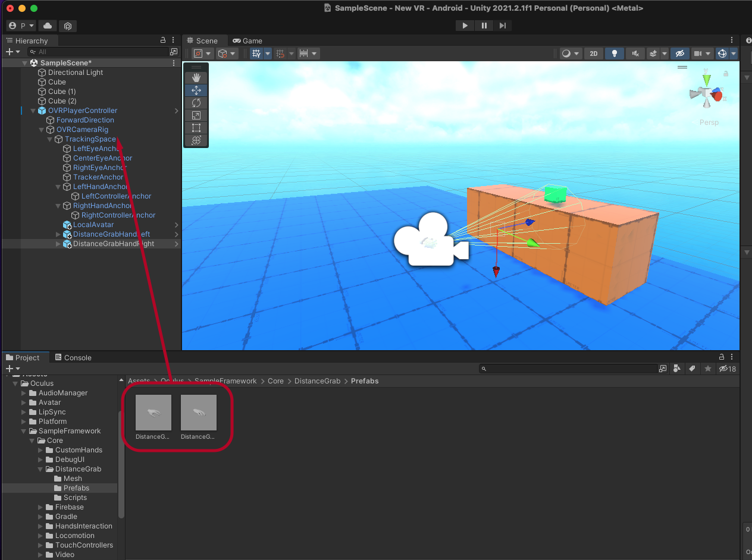Select the Scale tool
752x560 pixels.
tap(196, 115)
